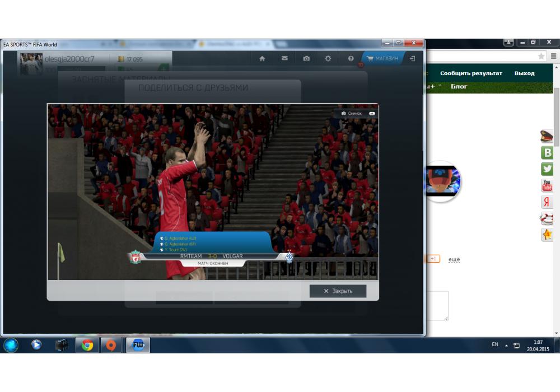Click the VK share icon
The image size is (560, 392).
tap(547, 153)
